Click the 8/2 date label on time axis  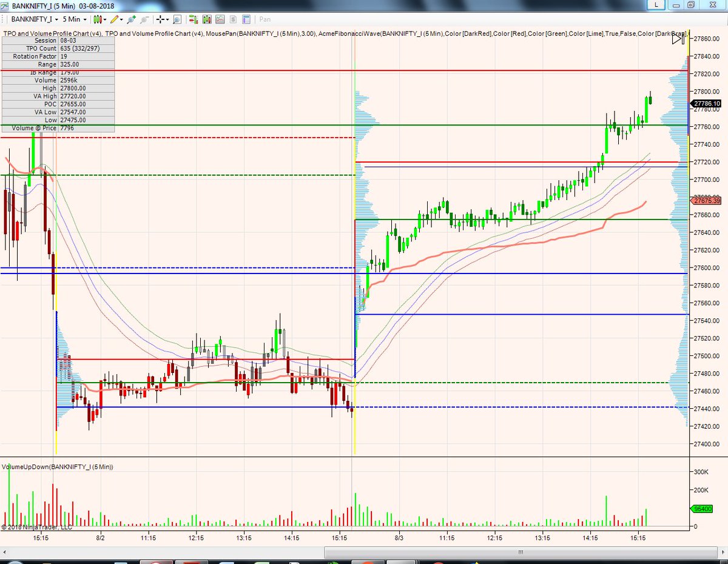click(101, 537)
